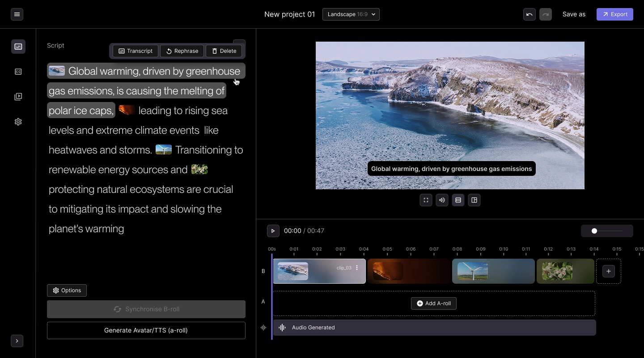This screenshot has width=644, height=358.
Task: Select Rephrase in the popup toolbar
Action: pyautogui.click(x=182, y=51)
